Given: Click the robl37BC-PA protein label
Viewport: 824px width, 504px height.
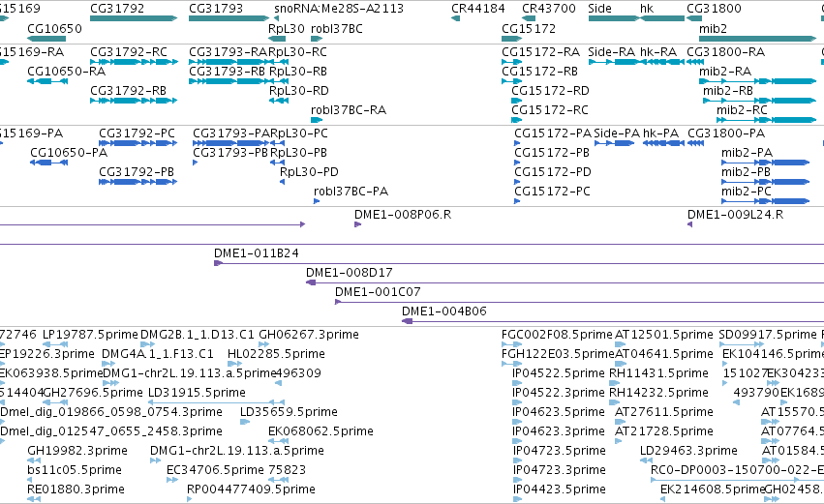Looking at the screenshot, I should pyautogui.click(x=351, y=192).
